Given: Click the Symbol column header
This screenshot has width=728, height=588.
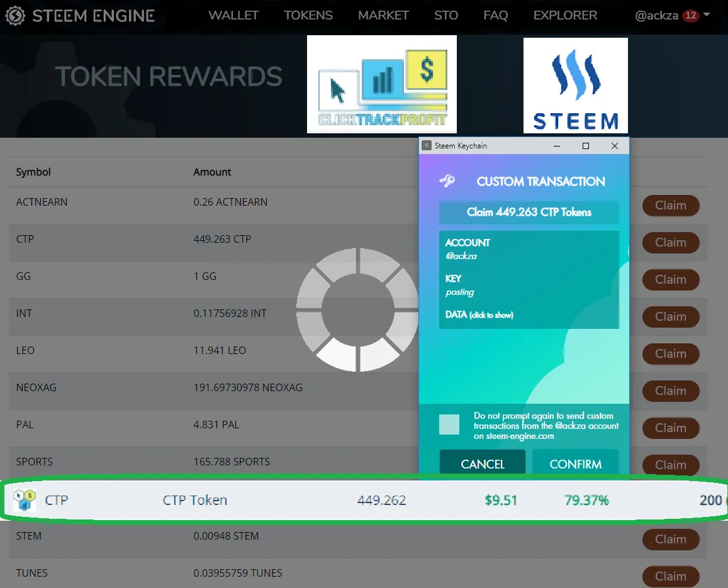Looking at the screenshot, I should click(x=33, y=172).
